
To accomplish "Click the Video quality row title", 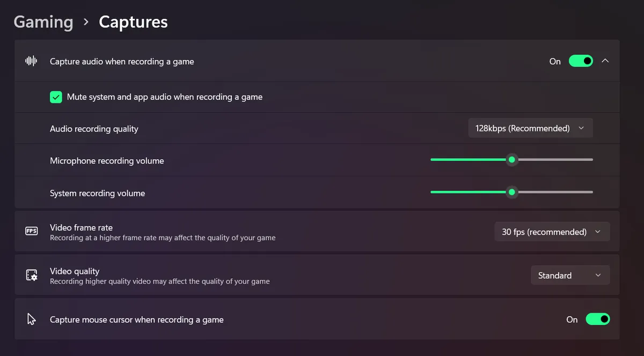I will 75,271.
